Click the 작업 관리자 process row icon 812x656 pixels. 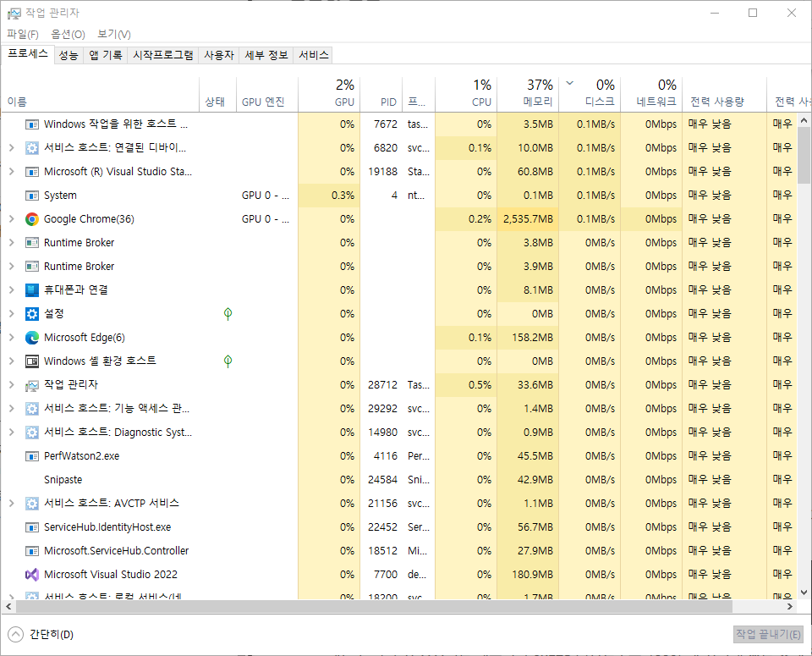(x=32, y=385)
